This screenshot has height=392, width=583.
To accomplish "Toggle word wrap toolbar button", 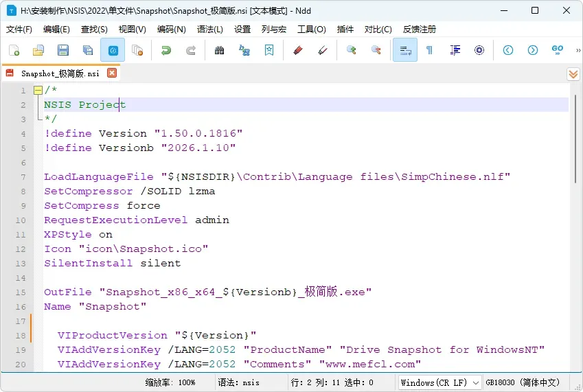I will [x=405, y=50].
